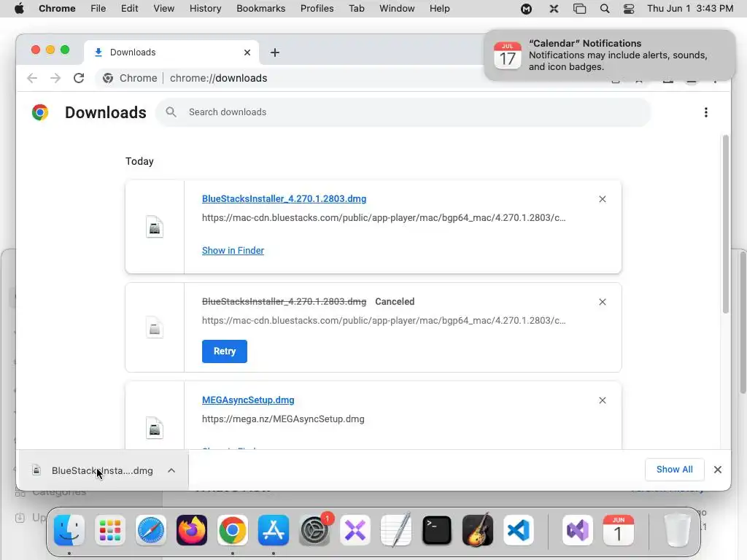Click Show All downloads button
The width and height of the screenshot is (747, 560).
[x=675, y=470]
